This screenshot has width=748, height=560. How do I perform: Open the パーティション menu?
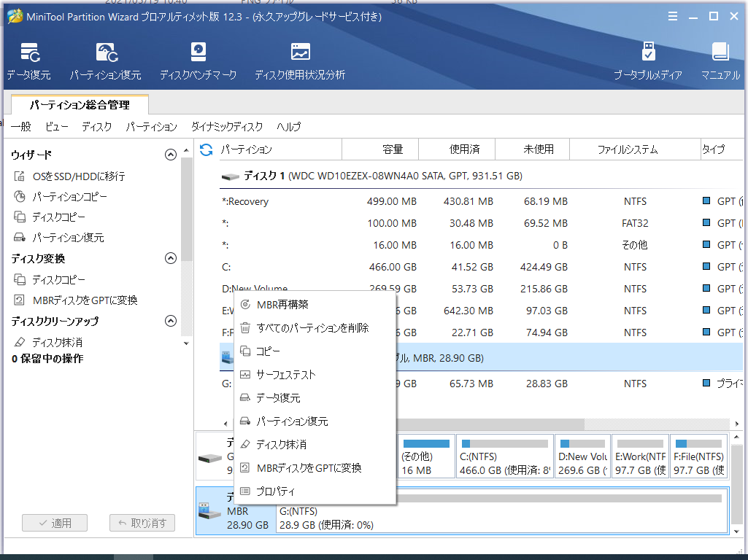pos(151,126)
